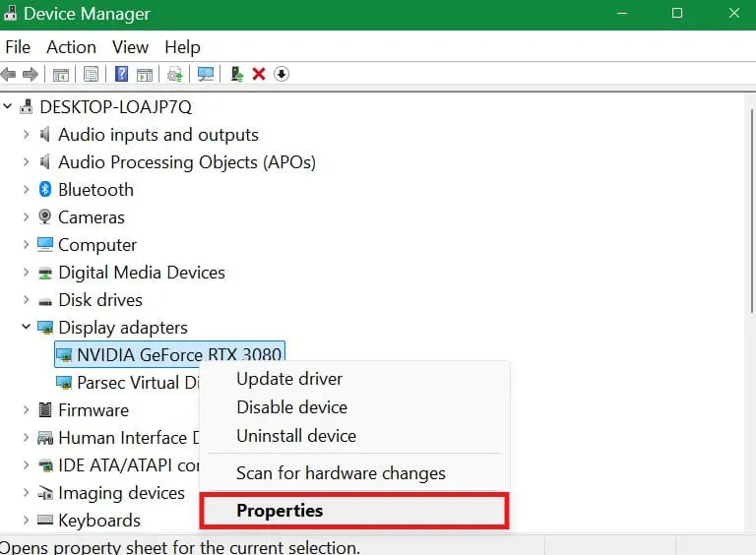The width and height of the screenshot is (756, 555).
Task: Click the Forward arrow toolbar icon
Action: [x=31, y=74]
